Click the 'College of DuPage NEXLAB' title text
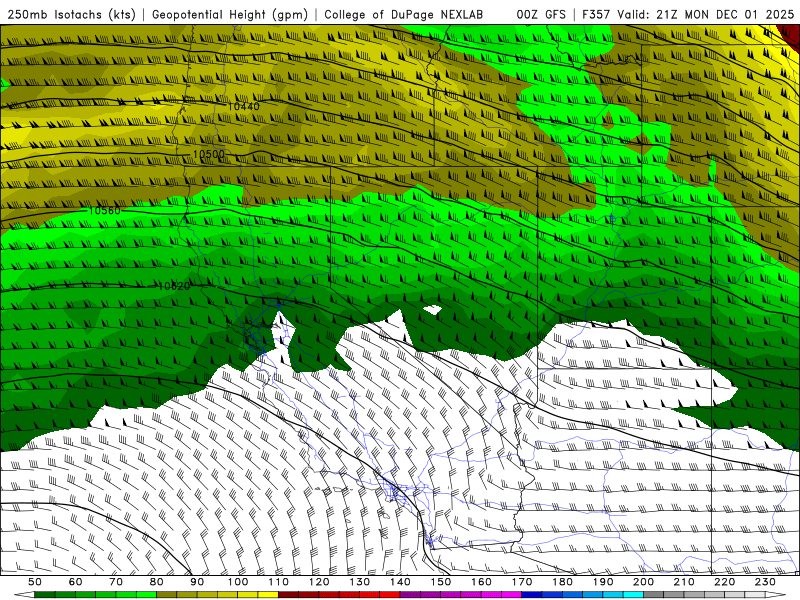 (x=404, y=14)
